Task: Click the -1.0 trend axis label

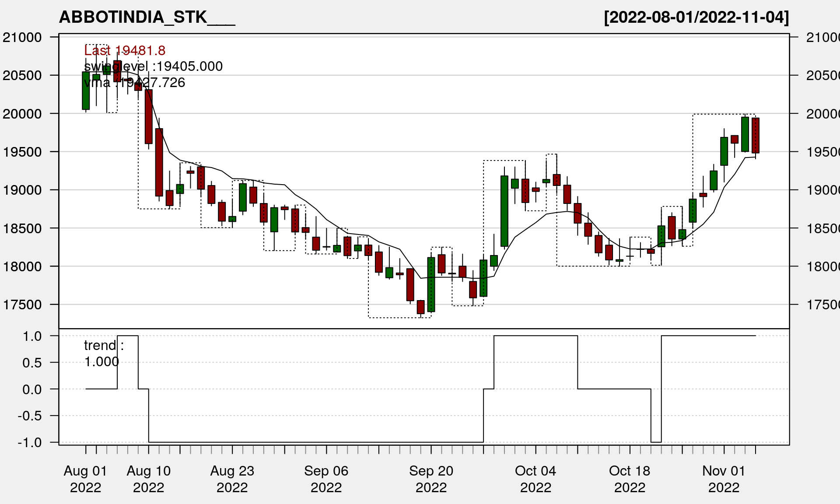Action: coord(30,443)
